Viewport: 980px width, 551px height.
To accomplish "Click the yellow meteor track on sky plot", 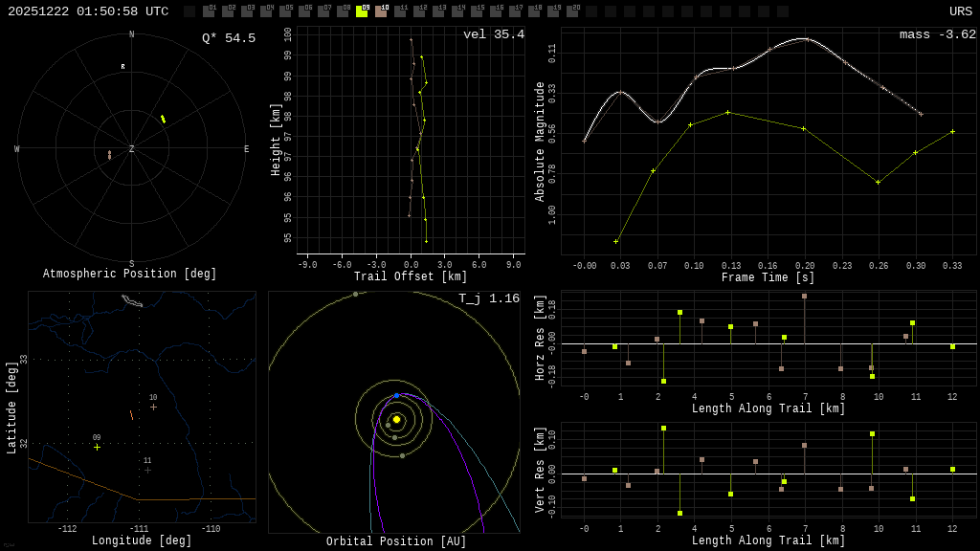I will [163, 119].
